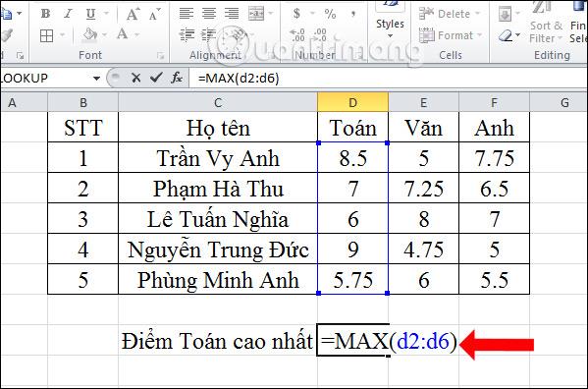Click the Increase Indent icon
This screenshot has width=588, height=389.
(208, 35)
